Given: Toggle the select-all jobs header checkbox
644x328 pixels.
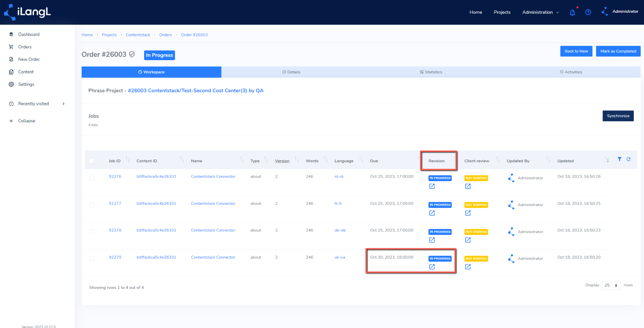Looking at the screenshot, I should click(x=91, y=161).
